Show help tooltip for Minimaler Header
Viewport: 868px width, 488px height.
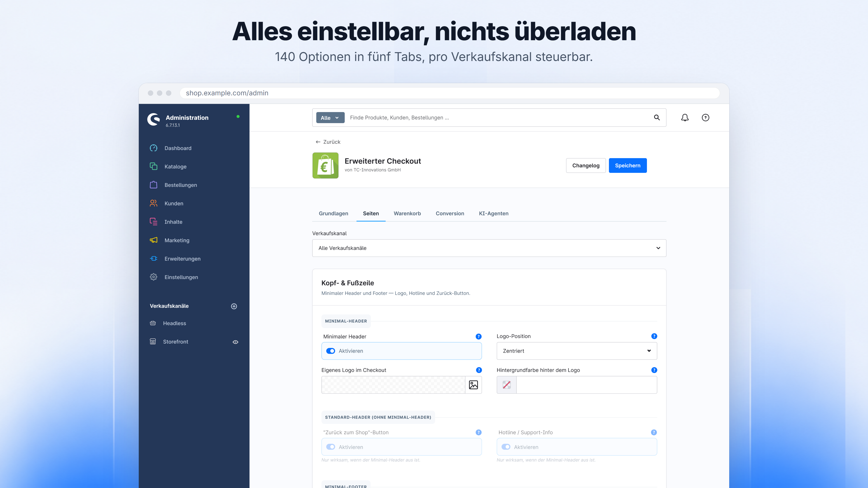(x=479, y=336)
